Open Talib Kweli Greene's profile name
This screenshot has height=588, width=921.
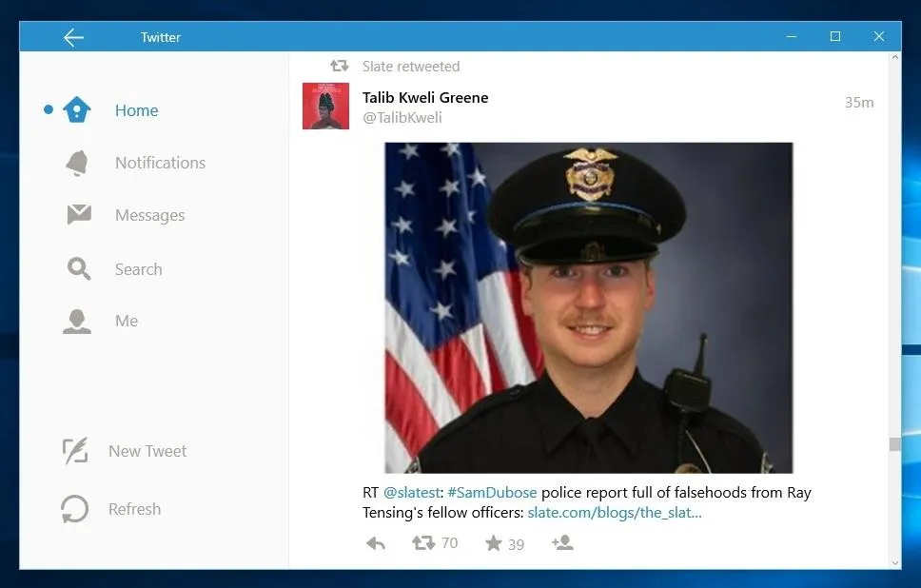pos(425,97)
